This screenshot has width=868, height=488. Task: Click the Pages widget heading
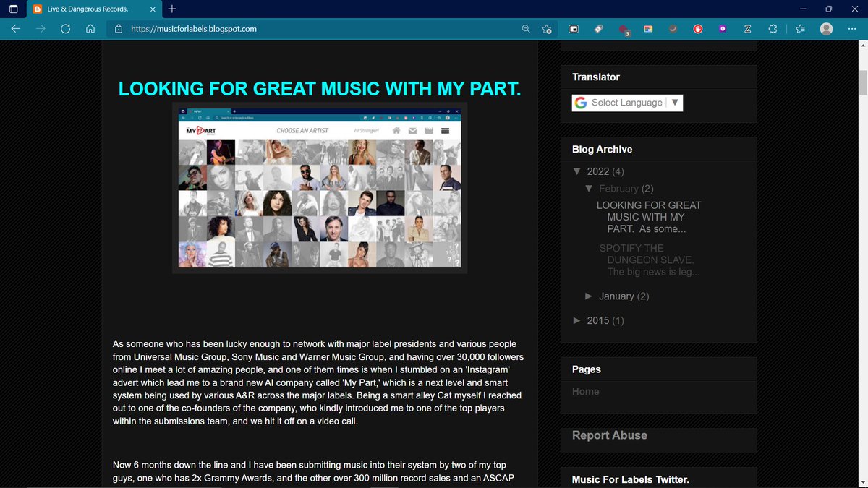pos(586,369)
